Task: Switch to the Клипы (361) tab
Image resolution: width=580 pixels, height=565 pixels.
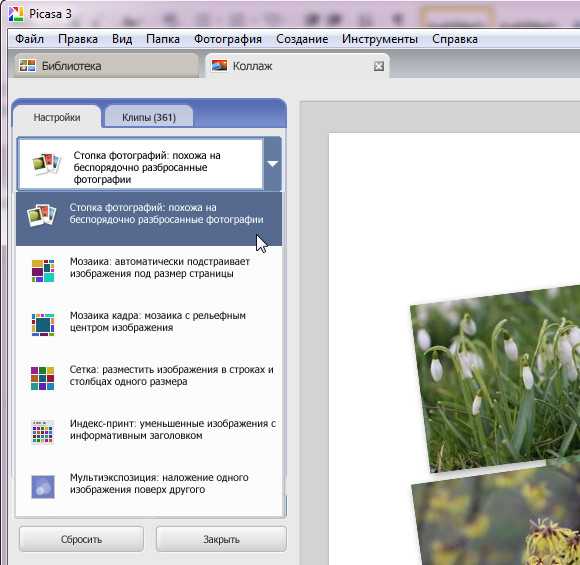Action: pyautogui.click(x=149, y=117)
